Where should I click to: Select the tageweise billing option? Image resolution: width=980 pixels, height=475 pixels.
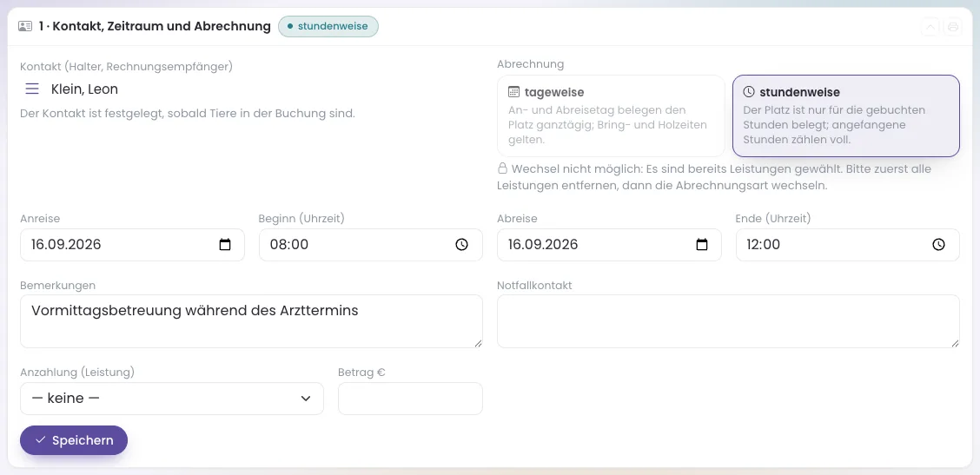(x=611, y=115)
